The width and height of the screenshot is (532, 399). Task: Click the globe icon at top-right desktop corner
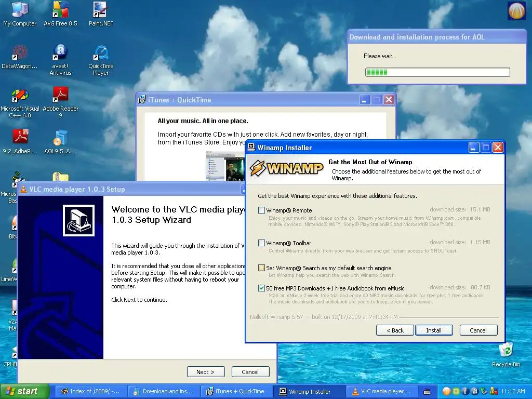click(516, 10)
